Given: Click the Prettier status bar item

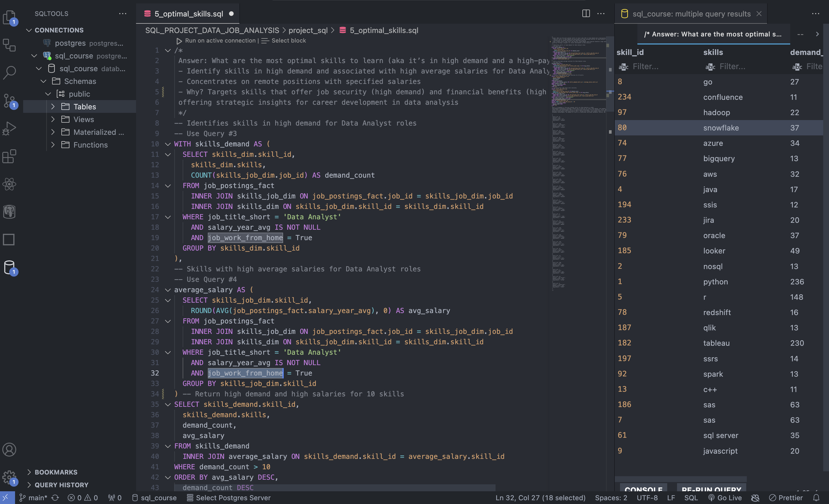Looking at the screenshot, I should tap(786, 498).
